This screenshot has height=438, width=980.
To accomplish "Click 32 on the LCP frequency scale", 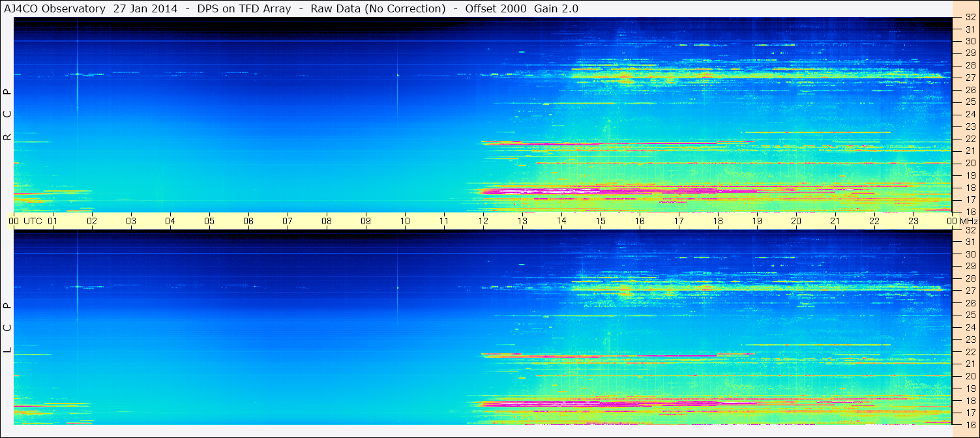I will tap(970, 230).
